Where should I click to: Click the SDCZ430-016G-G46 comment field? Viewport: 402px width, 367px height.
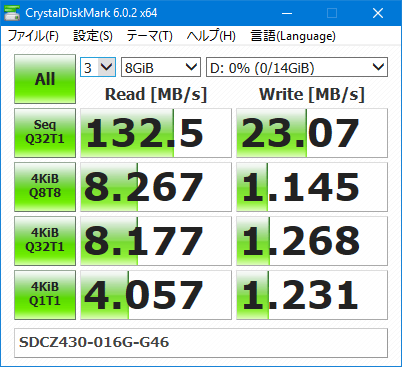(201, 343)
